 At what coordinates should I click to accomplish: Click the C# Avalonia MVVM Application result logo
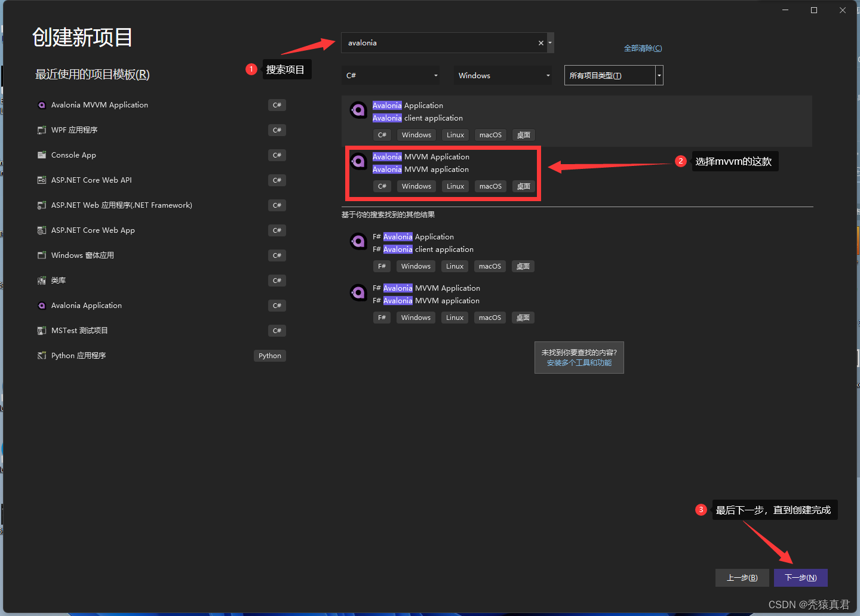tap(358, 161)
